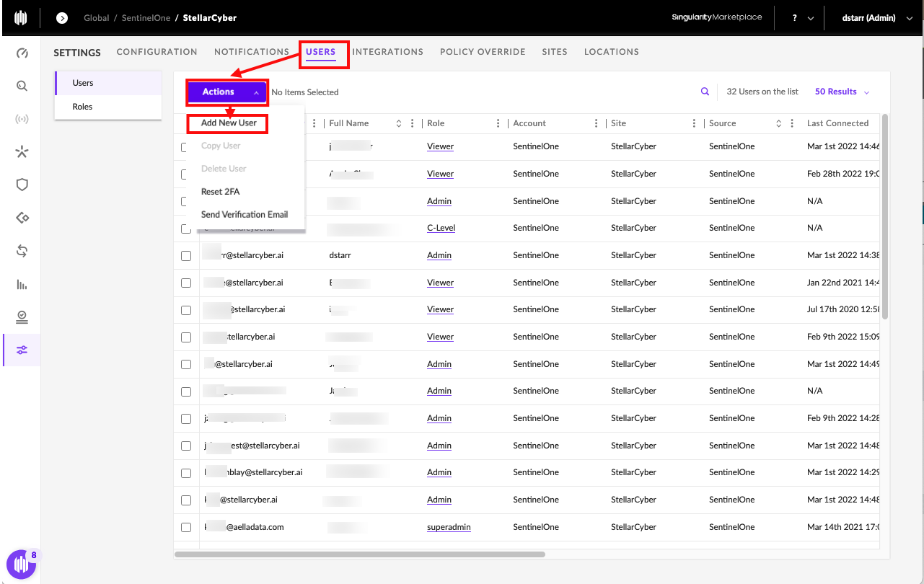Click the purple search icon above users table
Viewport: 924px width, 584px height.
705,92
